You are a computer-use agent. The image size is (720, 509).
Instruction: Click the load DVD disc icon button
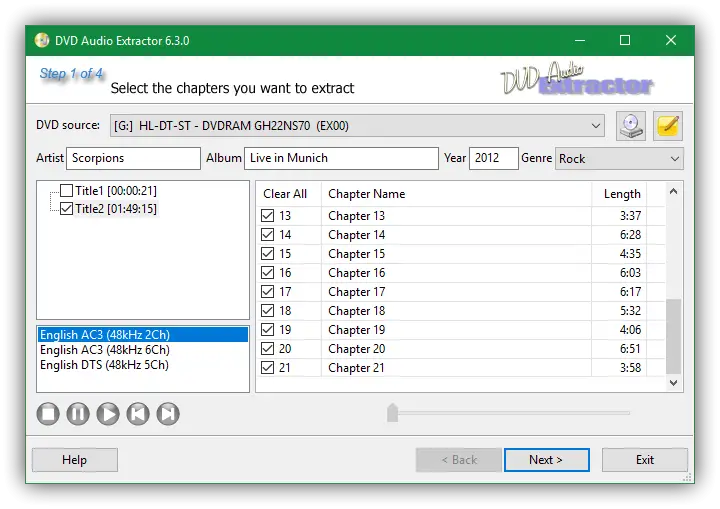(630, 125)
